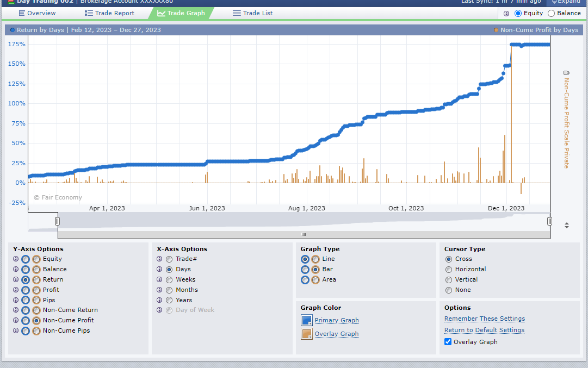Set overlay (orange) graph to Return
Image resolution: width=588 pixels, height=368 pixels.
[x=36, y=279]
